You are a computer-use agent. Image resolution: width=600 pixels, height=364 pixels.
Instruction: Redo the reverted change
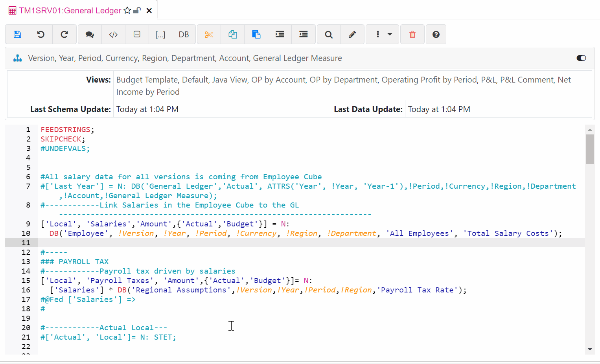(64, 34)
